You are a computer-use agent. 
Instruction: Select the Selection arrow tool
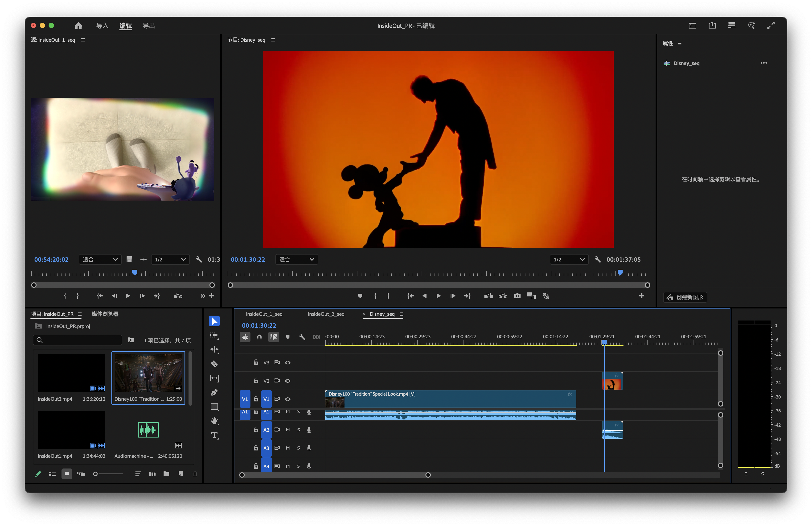coord(214,321)
